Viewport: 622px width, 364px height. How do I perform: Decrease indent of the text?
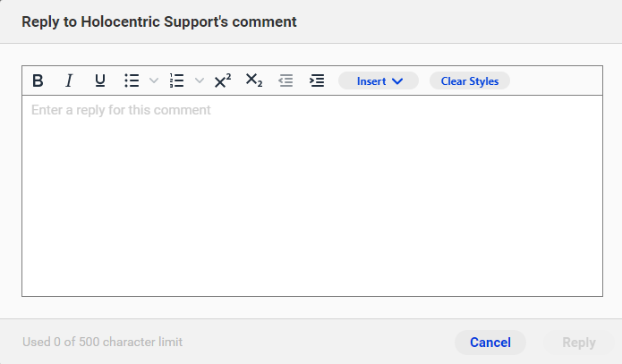(x=285, y=80)
